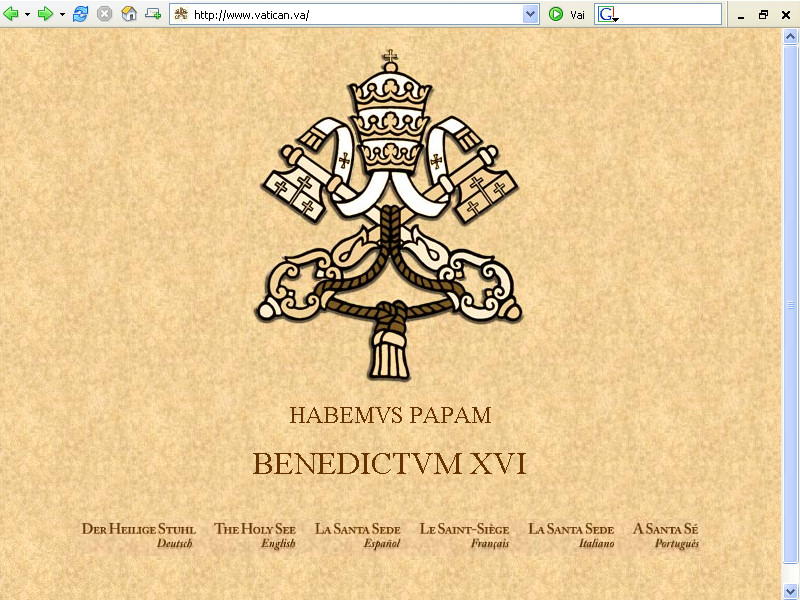Viewport: 800px width, 600px height.
Task: Expand the address bar URL dropdown
Action: (531, 14)
